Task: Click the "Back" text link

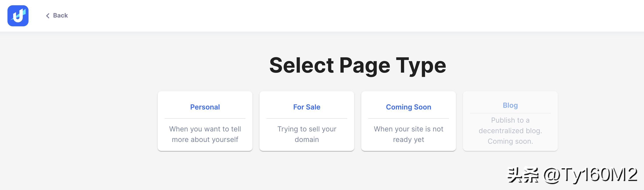Action: click(60, 16)
